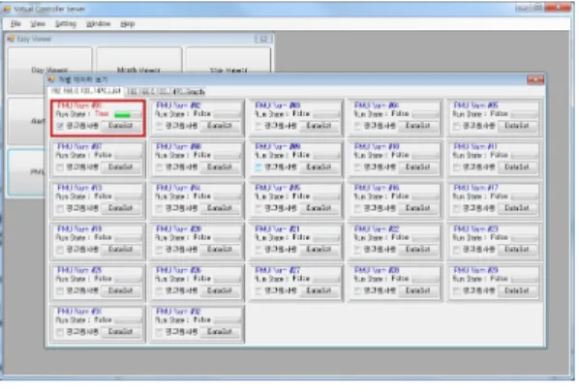Screen dimensions: 579x392
Task: Click the DataSet button for PMU Num #17
Action: pyautogui.click(x=517, y=208)
